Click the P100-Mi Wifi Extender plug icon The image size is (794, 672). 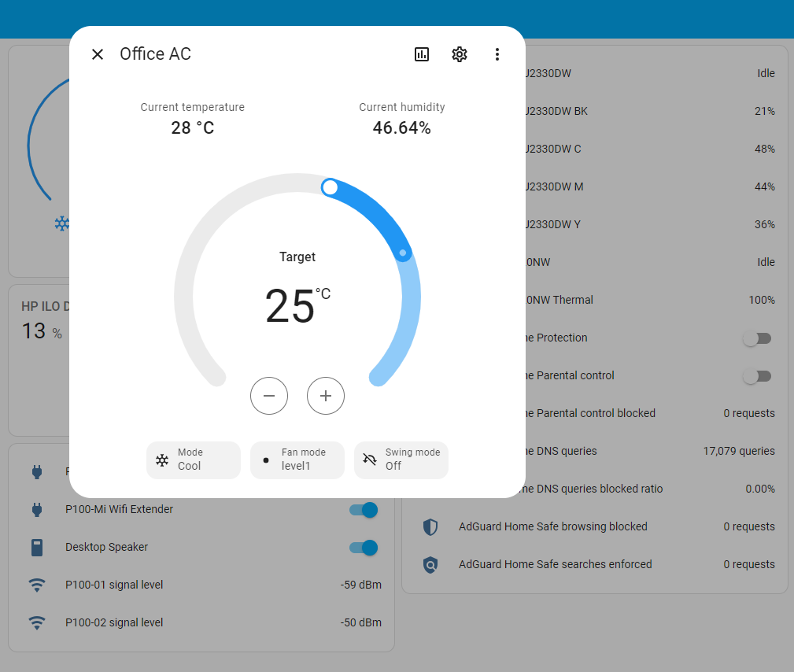37,510
